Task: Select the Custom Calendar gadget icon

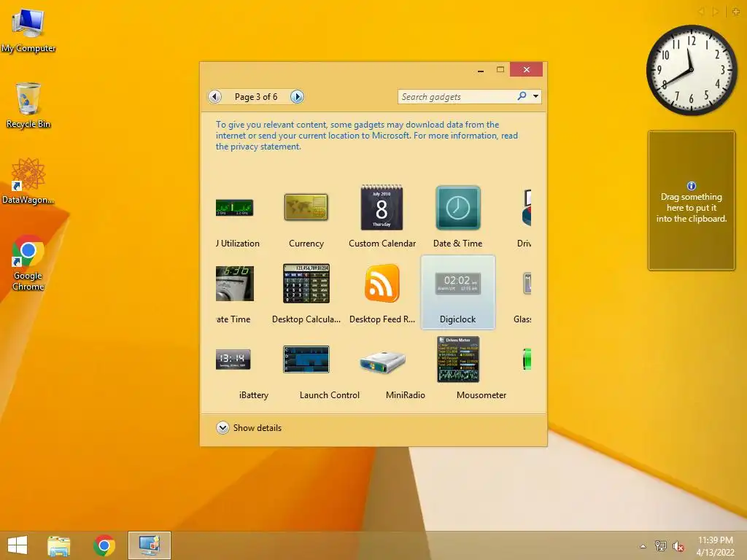Action: click(382, 207)
